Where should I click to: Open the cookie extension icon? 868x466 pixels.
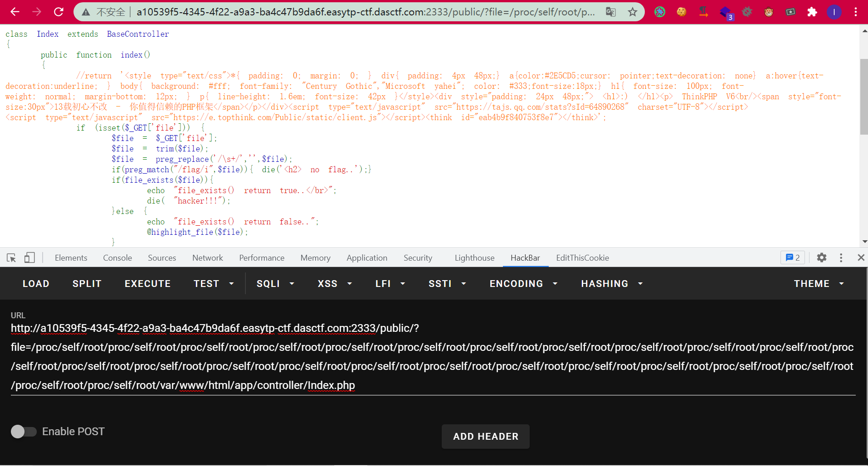click(x=682, y=12)
